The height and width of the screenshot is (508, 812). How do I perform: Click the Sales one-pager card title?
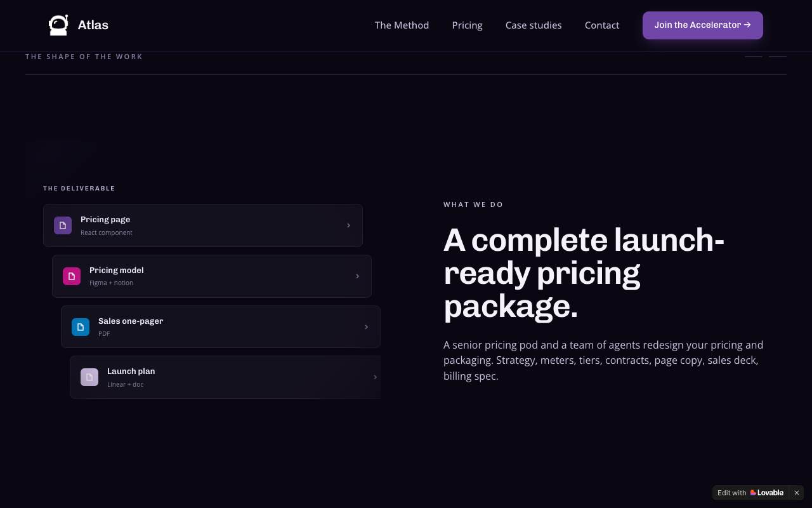click(131, 321)
